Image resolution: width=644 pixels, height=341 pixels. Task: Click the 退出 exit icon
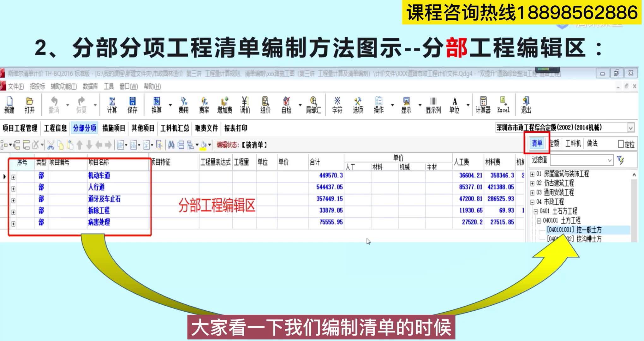click(x=526, y=105)
